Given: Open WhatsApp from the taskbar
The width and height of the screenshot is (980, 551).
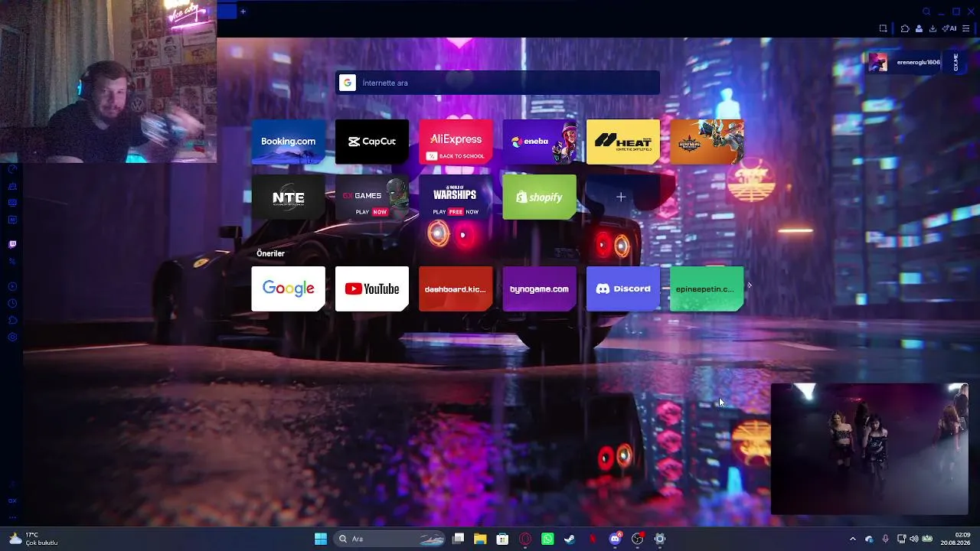Looking at the screenshot, I should click(x=547, y=539).
